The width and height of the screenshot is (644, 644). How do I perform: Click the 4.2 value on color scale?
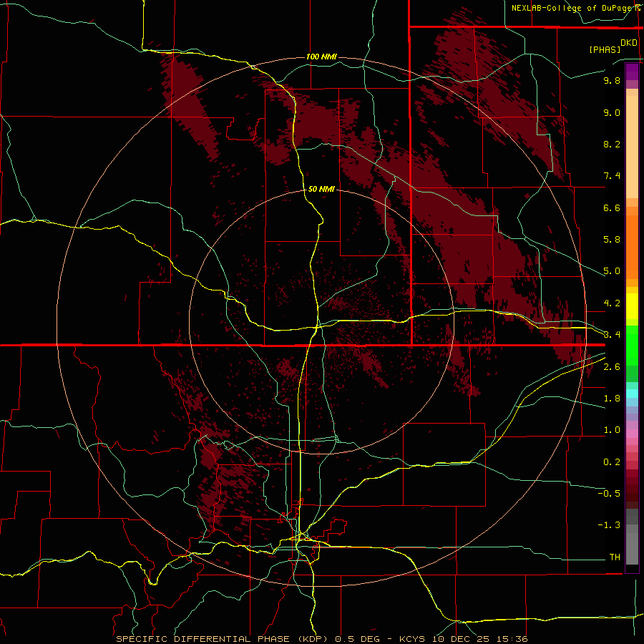tap(612, 303)
